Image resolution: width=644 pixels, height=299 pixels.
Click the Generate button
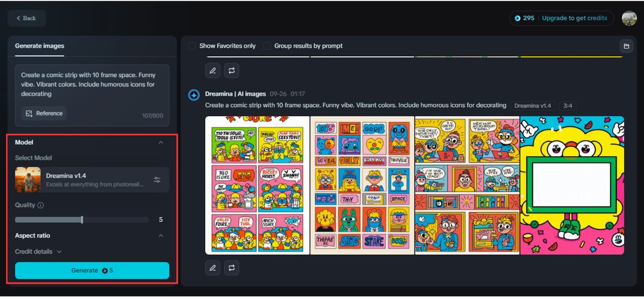pyautogui.click(x=92, y=270)
